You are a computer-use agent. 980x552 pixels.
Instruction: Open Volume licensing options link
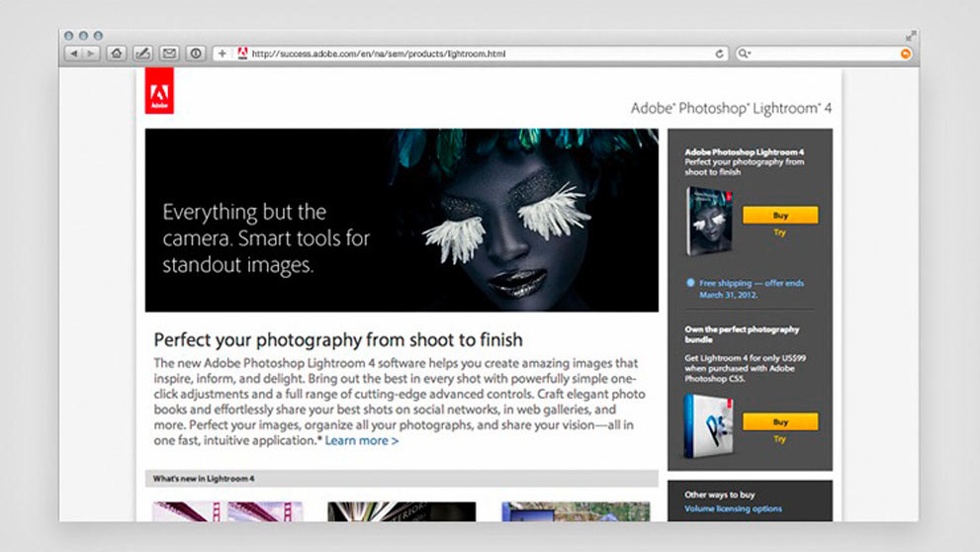click(x=733, y=508)
